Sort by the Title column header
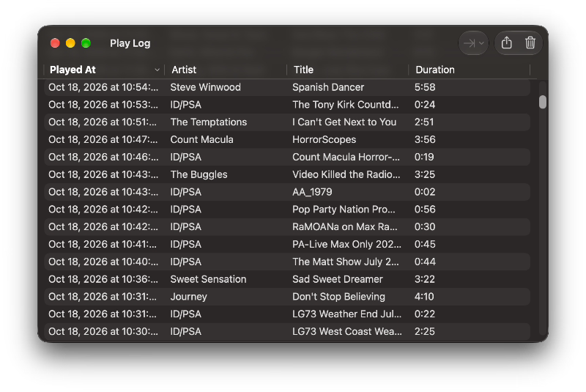 (x=303, y=70)
